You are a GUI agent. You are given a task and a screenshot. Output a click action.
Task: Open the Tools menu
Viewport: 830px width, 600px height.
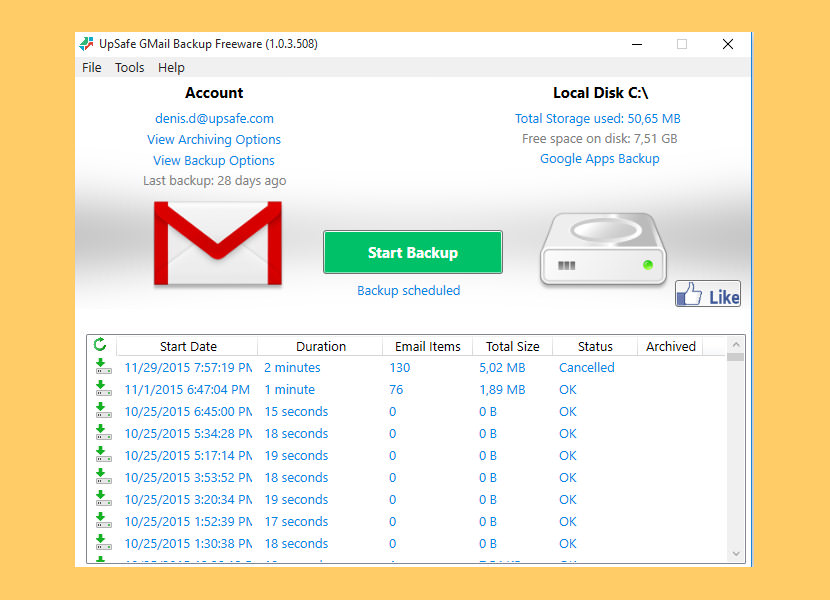(129, 67)
